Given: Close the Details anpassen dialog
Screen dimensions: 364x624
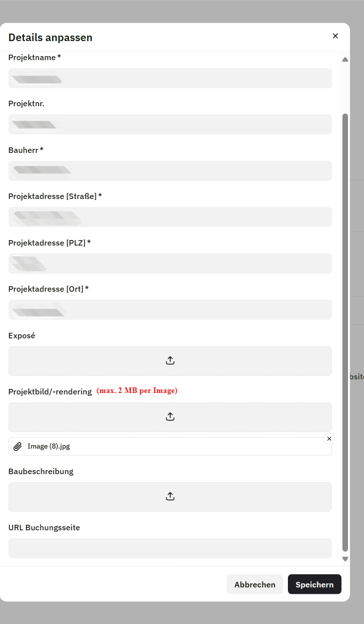Looking at the screenshot, I should tap(335, 36).
